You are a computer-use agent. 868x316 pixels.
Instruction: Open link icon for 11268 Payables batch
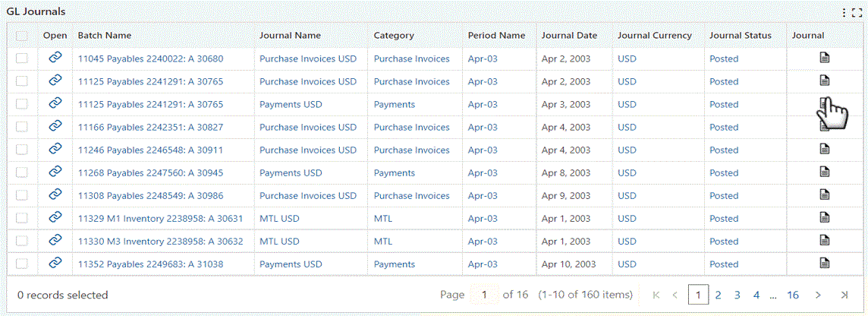tap(55, 172)
